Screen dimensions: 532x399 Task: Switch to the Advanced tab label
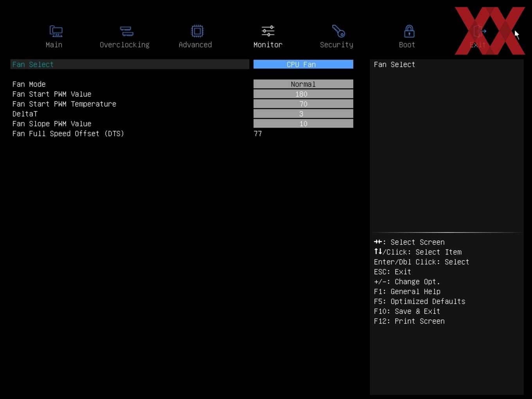pyautogui.click(x=195, y=45)
